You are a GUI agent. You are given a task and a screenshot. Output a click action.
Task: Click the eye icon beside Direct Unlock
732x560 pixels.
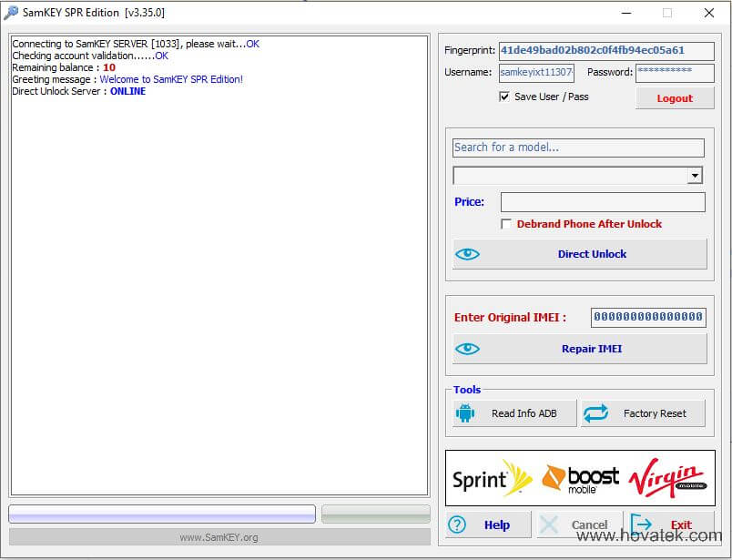coord(468,253)
